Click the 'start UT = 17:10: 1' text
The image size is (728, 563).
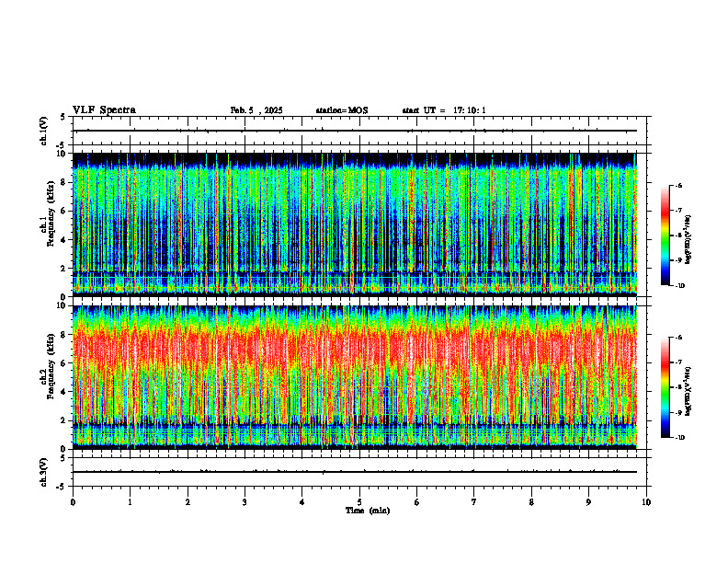444,110
